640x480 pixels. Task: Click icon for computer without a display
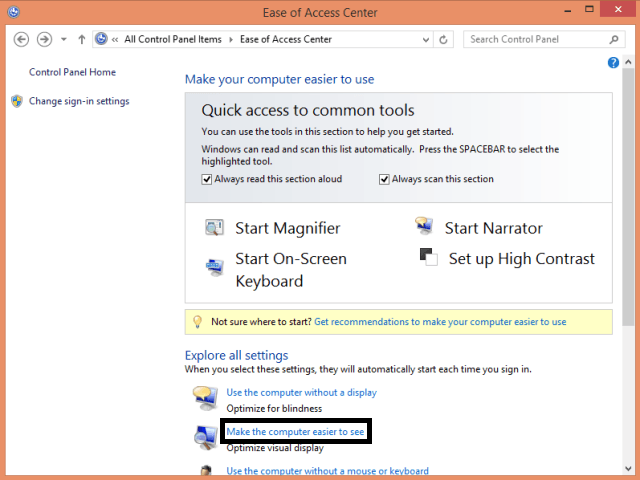pyautogui.click(x=205, y=398)
